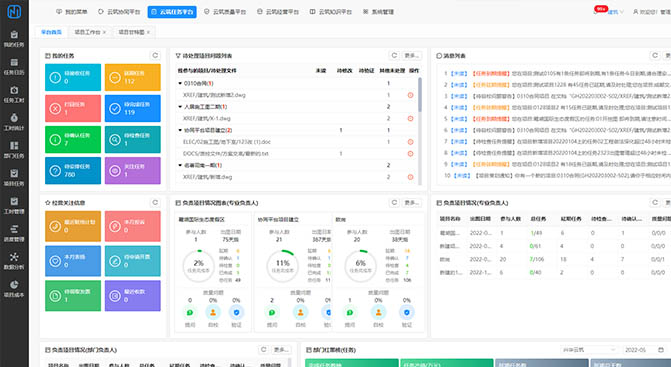
Task: Collapse the project row marked with (2)
Action: tap(180, 130)
